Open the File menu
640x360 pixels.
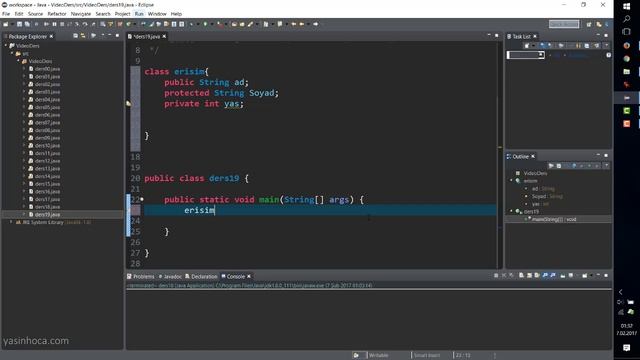click(6, 14)
